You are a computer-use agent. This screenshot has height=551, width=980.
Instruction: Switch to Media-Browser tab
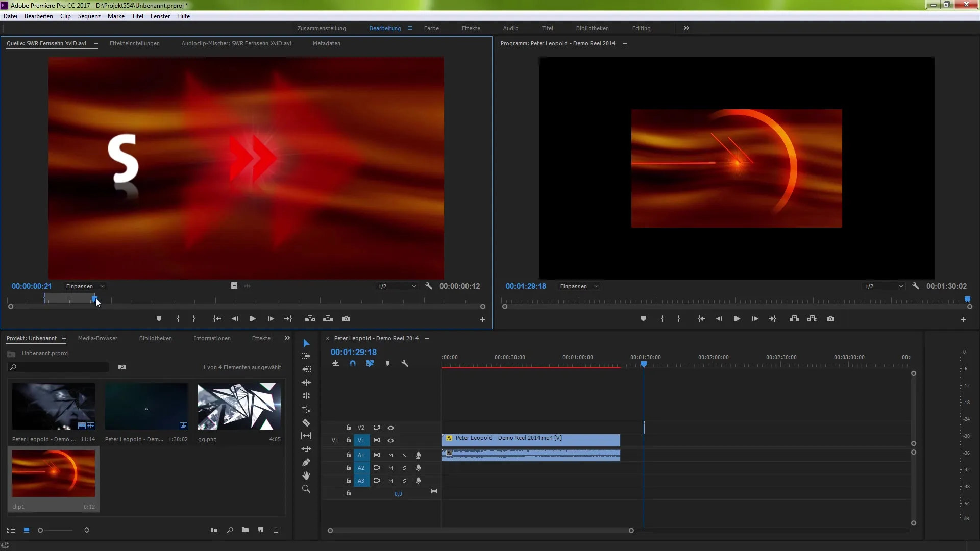coord(97,338)
